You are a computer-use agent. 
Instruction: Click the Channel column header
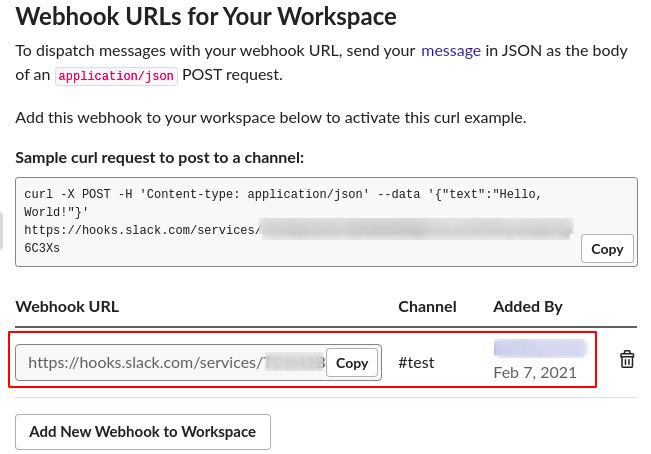427,306
